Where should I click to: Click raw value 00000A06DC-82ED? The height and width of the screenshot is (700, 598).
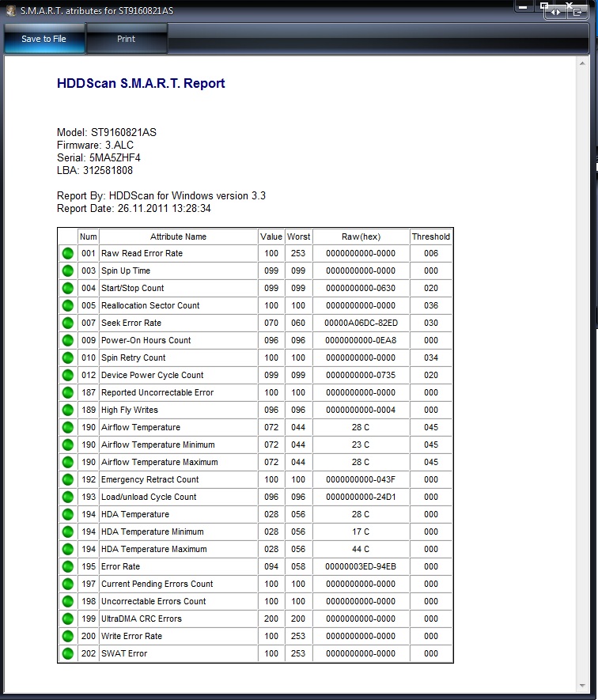[361, 323]
